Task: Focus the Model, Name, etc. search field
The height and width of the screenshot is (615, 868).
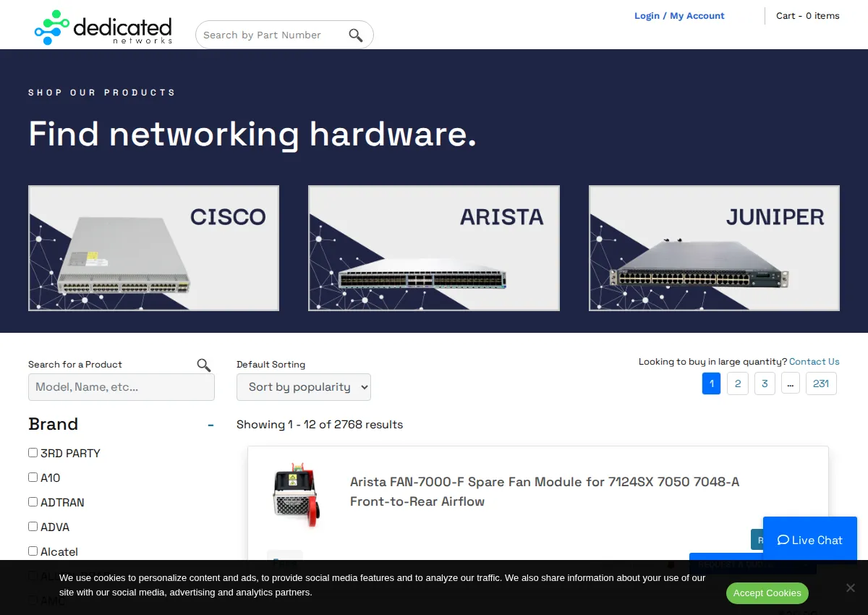Action: coord(122,387)
